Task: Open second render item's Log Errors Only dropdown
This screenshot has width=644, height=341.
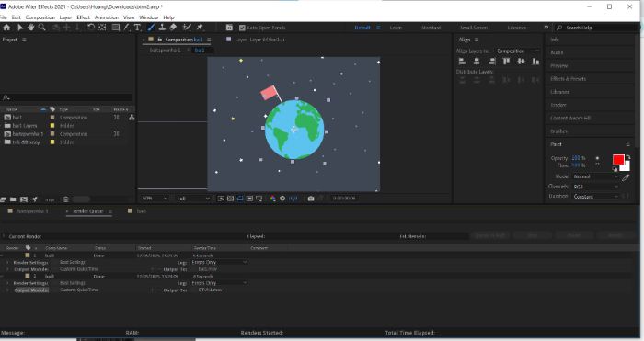Action: pos(219,283)
